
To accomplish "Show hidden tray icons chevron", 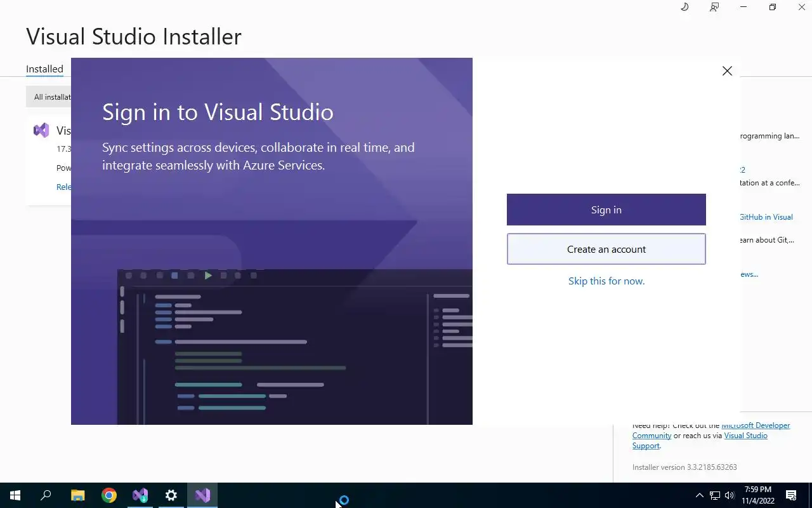I will click(x=700, y=495).
